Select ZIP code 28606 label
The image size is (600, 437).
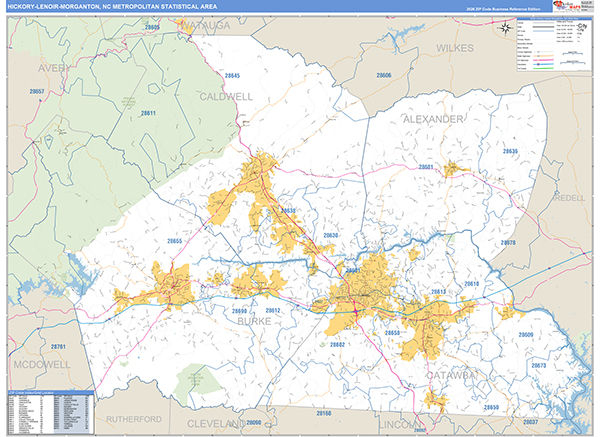tap(384, 75)
